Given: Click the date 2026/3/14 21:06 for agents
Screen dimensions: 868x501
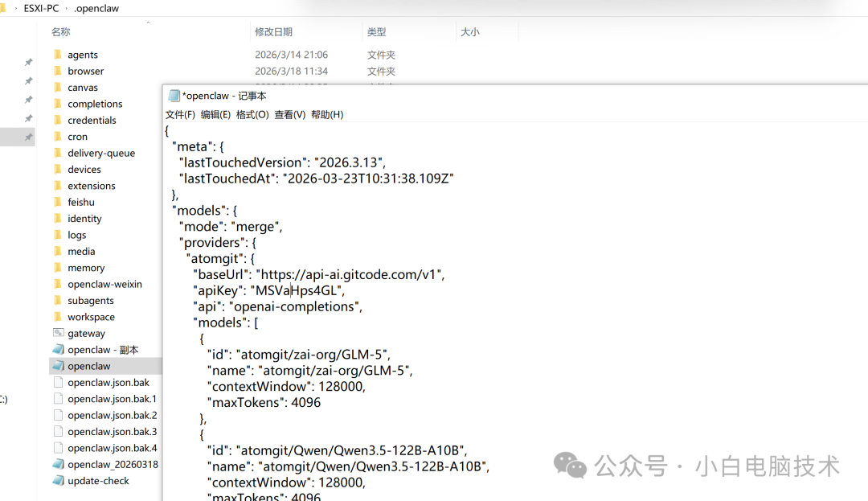Looking at the screenshot, I should click(x=291, y=54).
